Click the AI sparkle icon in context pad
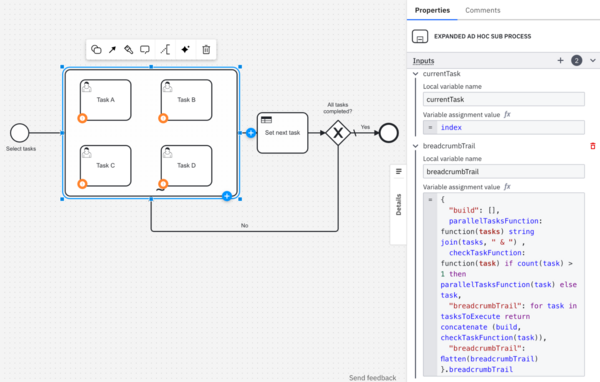The image size is (600, 382). coord(185,49)
